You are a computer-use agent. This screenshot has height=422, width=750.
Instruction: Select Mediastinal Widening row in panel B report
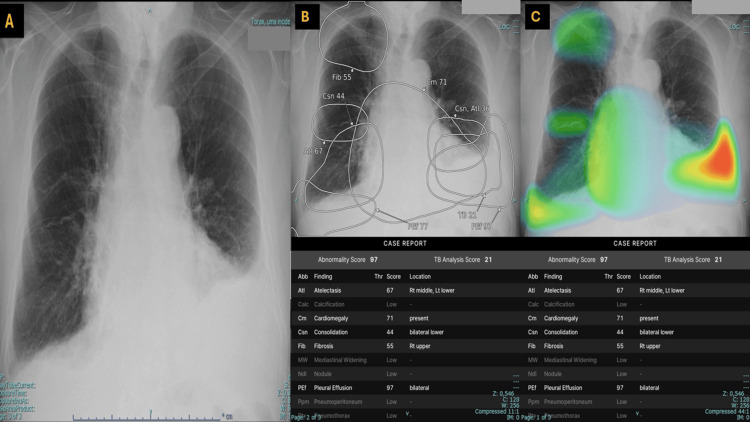coord(406,360)
